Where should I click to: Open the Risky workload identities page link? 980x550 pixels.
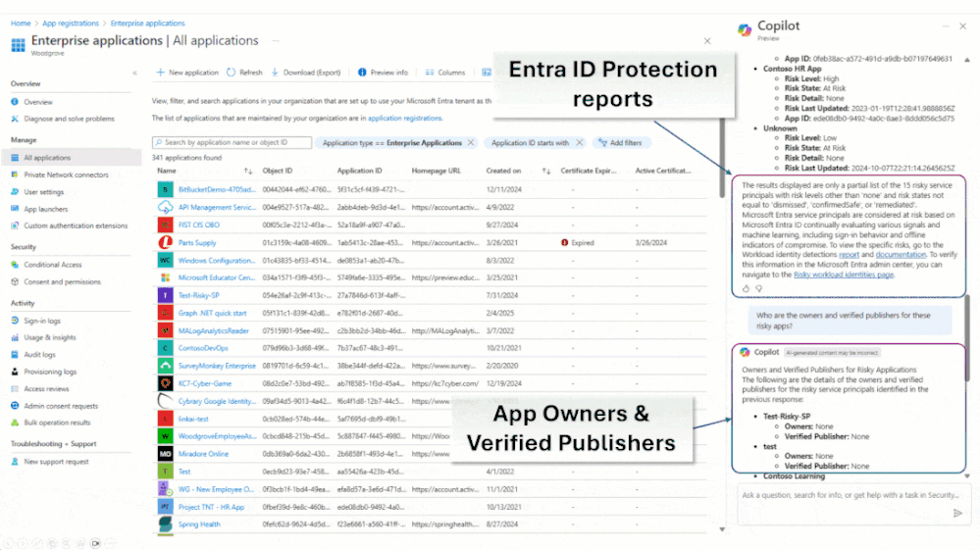pos(843,275)
